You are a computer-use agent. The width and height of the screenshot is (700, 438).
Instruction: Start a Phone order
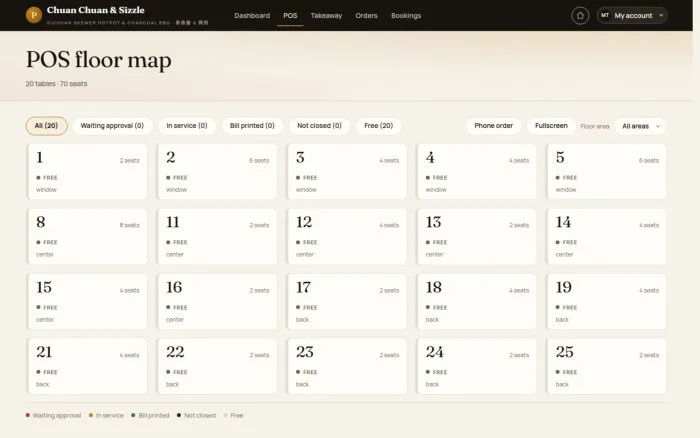[x=493, y=126]
